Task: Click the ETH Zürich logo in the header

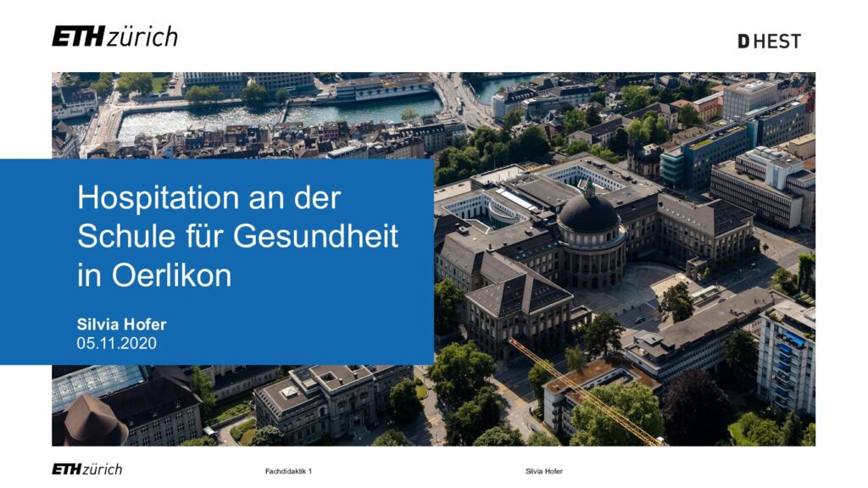Action: tap(115, 36)
